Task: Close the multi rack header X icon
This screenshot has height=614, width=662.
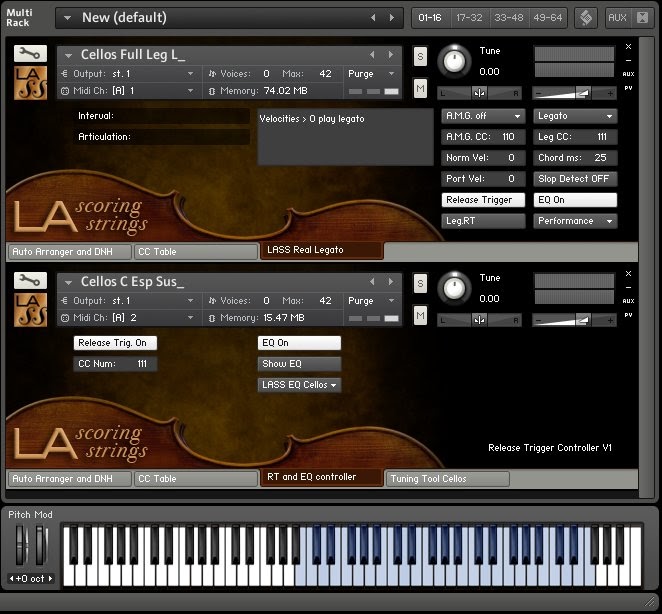Action: 642,18
